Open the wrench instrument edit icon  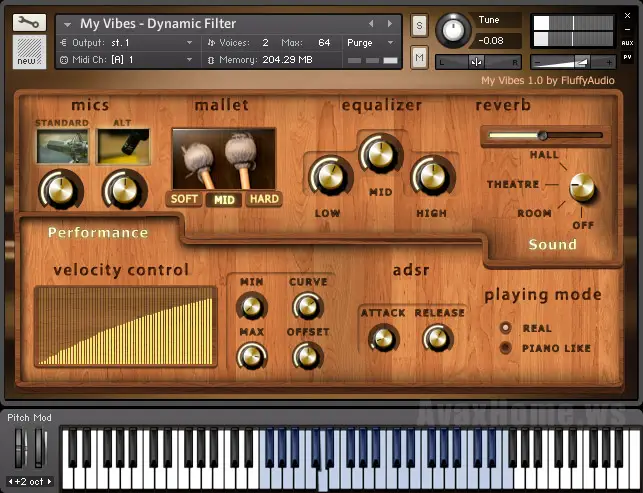click(x=29, y=23)
